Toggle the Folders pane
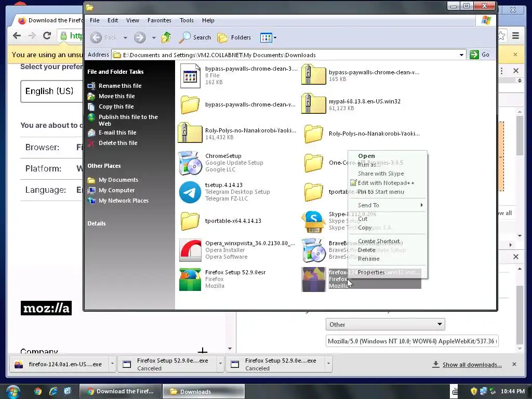 pyautogui.click(x=234, y=37)
